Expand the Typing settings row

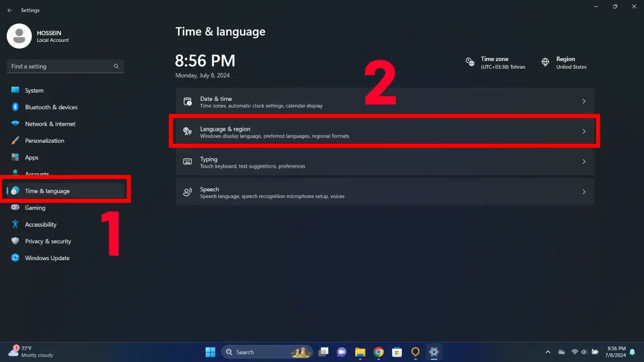click(384, 162)
